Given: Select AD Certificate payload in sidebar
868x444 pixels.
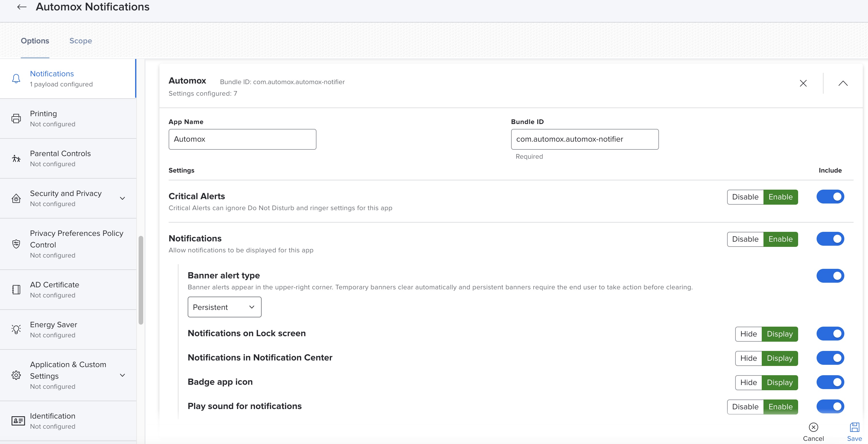Looking at the screenshot, I should click(x=68, y=289).
